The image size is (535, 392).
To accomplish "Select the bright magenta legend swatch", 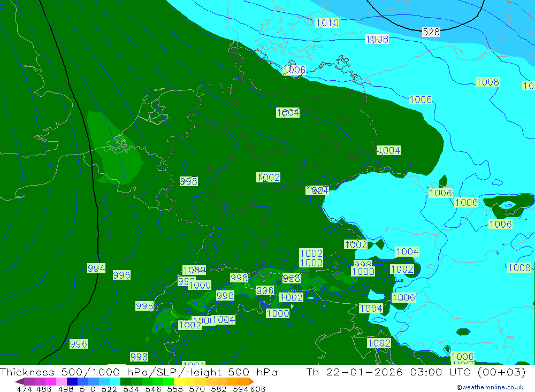I will tap(50, 381).
